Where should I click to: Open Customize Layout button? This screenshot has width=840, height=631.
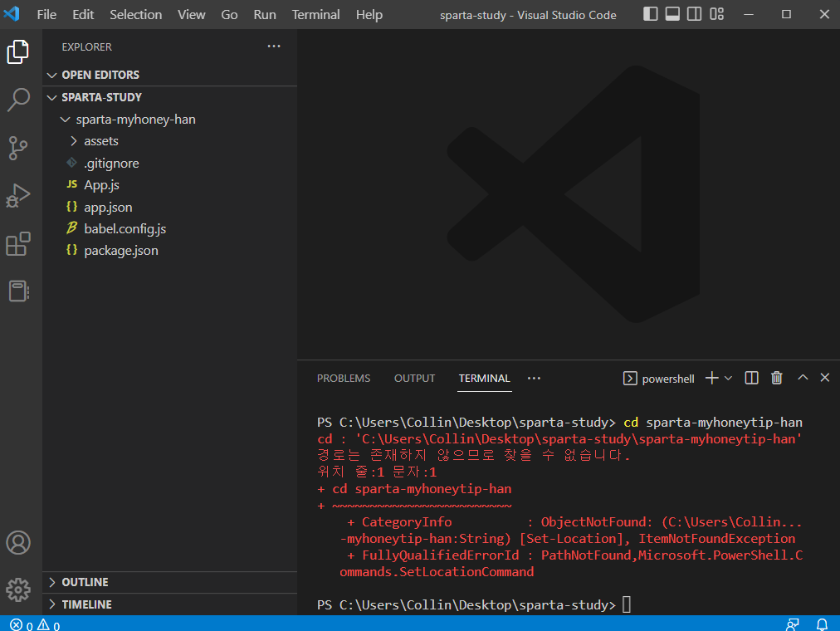click(x=717, y=14)
